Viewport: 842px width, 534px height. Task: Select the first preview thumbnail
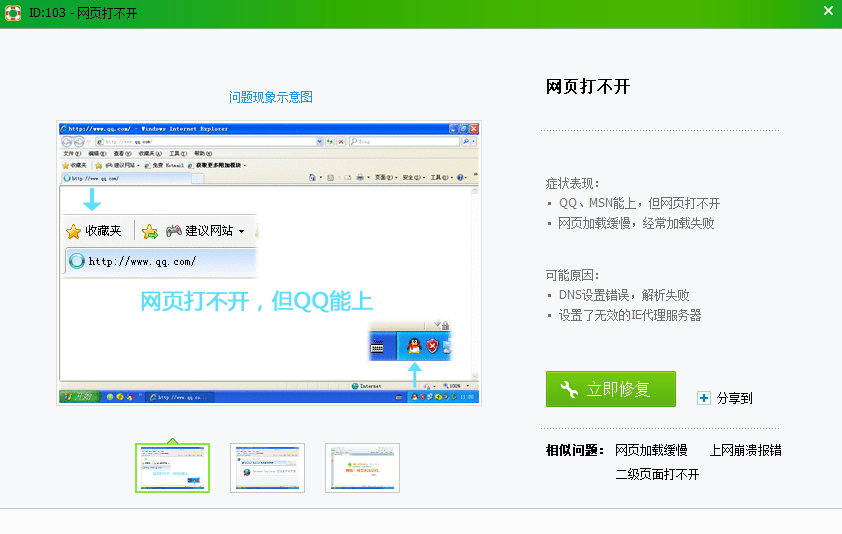pos(172,468)
